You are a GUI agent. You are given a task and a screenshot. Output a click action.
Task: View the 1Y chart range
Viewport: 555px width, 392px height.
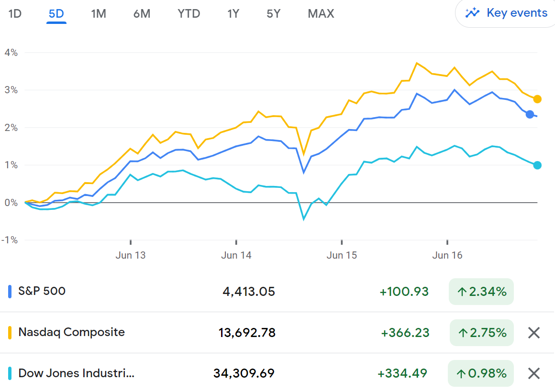coord(233,14)
